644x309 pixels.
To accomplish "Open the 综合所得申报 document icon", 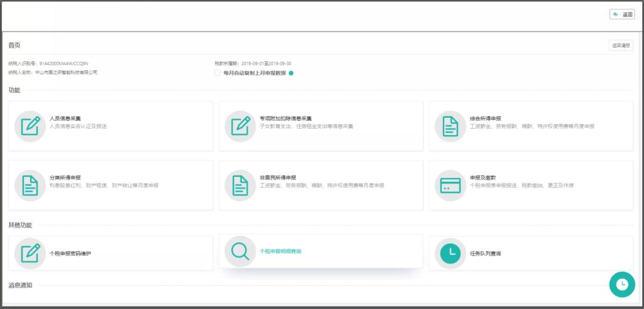I will tap(450, 126).
